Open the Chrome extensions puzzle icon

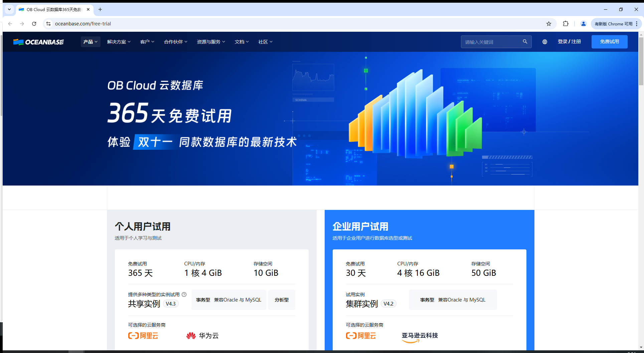[x=566, y=23]
